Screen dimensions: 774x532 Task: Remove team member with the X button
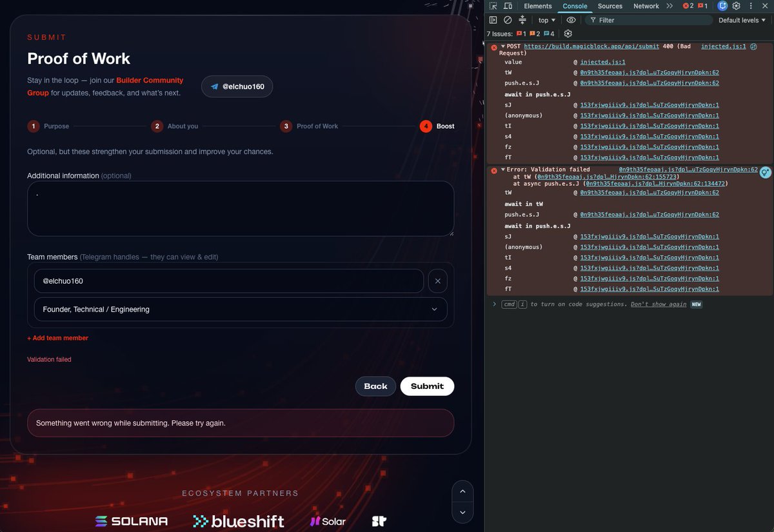437,281
